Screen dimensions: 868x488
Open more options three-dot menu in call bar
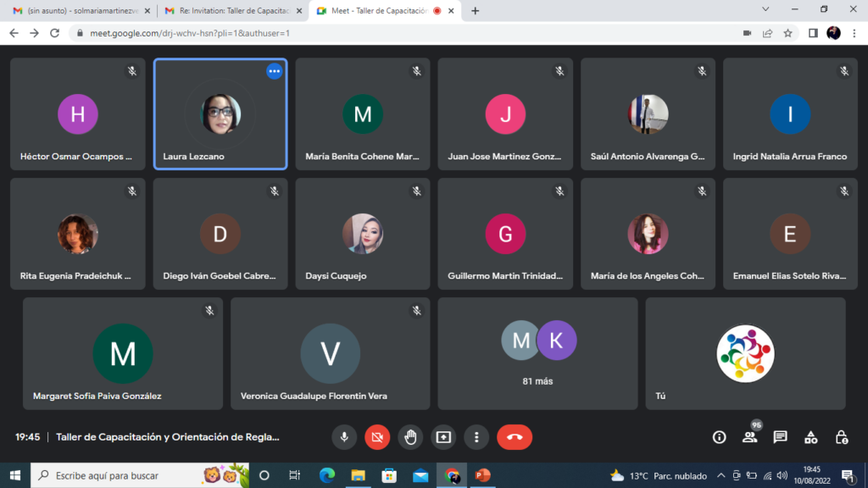[x=476, y=437]
